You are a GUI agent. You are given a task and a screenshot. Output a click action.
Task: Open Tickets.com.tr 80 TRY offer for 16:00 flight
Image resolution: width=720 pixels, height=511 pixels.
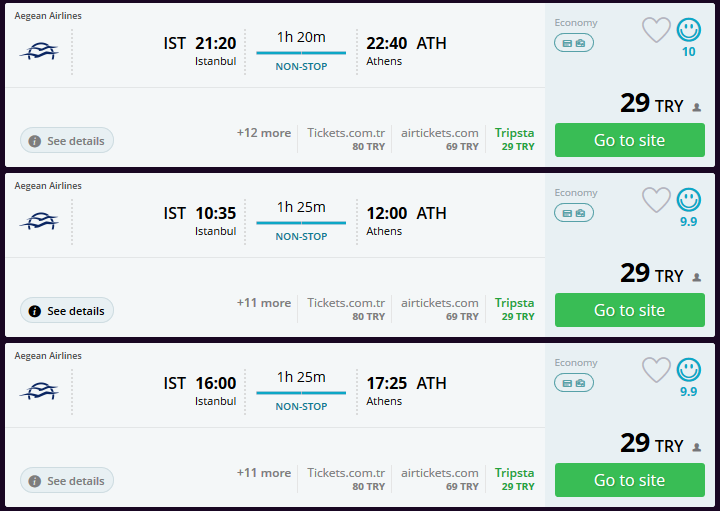(x=346, y=479)
